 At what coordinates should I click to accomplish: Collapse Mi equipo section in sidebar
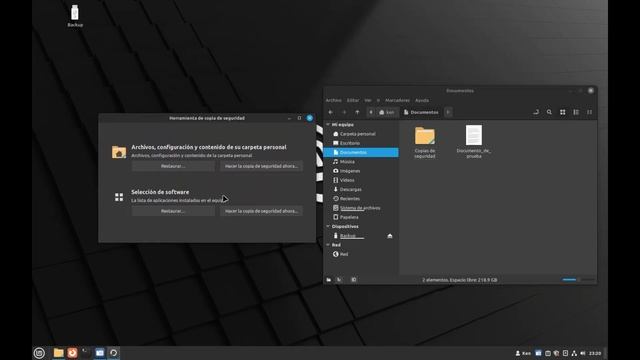(328, 124)
